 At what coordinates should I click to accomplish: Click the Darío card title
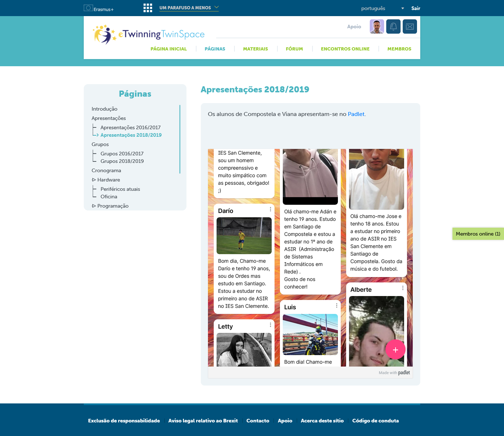tap(226, 211)
